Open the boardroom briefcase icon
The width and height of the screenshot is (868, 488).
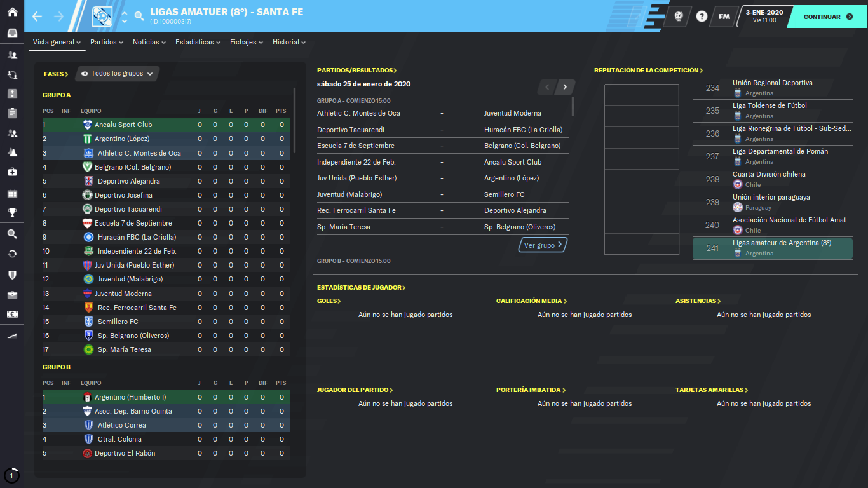pyautogui.click(x=11, y=295)
